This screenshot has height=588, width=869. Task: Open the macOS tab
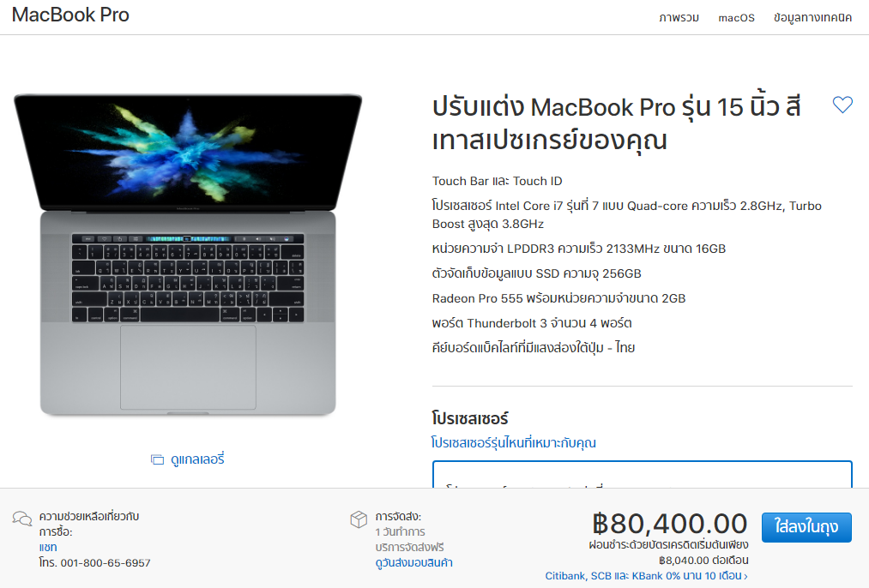[736, 18]
